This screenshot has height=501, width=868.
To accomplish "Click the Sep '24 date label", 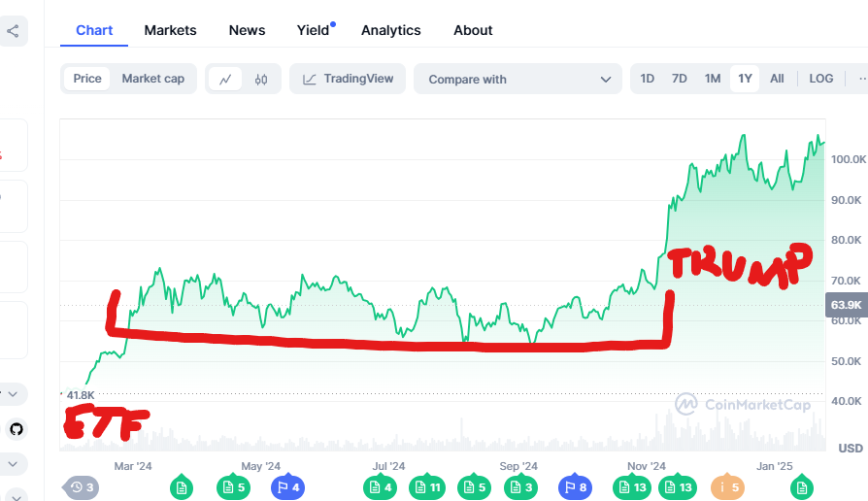I will pos(518,466).
